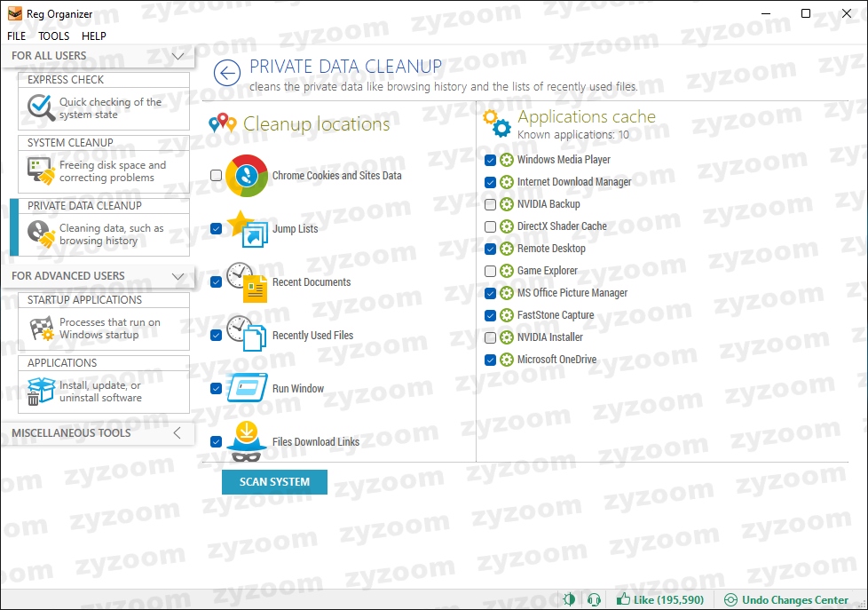
Task: Select 'Cleaning data, such as browsing history'
Action: click(x=112, y=234)
